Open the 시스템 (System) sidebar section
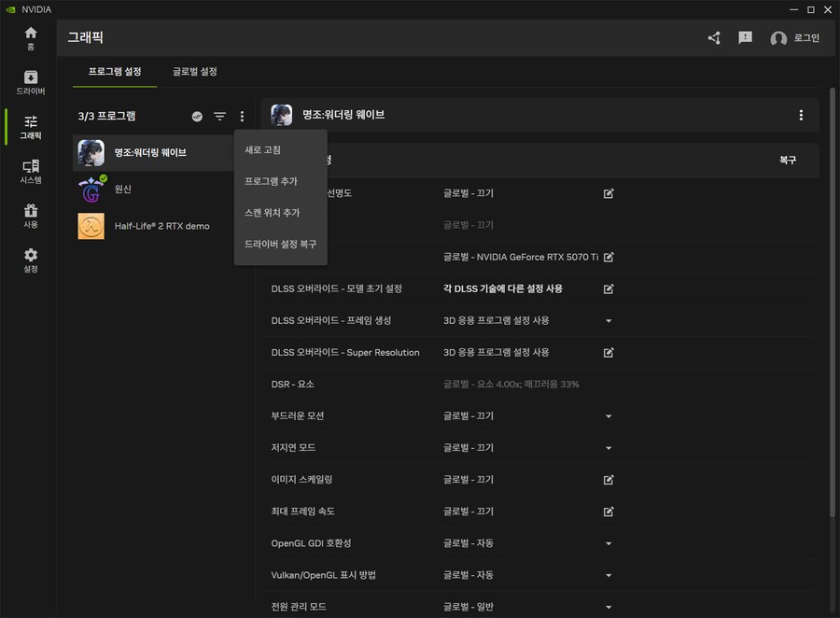Image resolution: width=840 pixels, height=618 pixels. (x=31, y=172)
